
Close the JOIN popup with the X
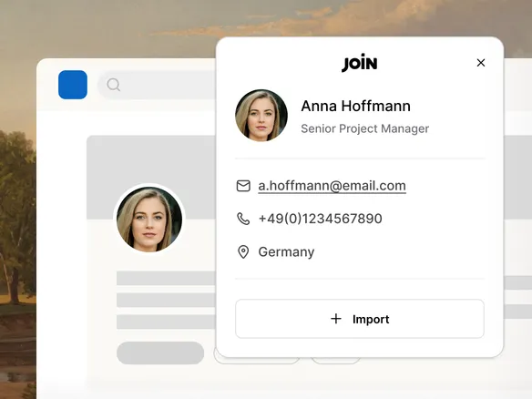point(480,63)
